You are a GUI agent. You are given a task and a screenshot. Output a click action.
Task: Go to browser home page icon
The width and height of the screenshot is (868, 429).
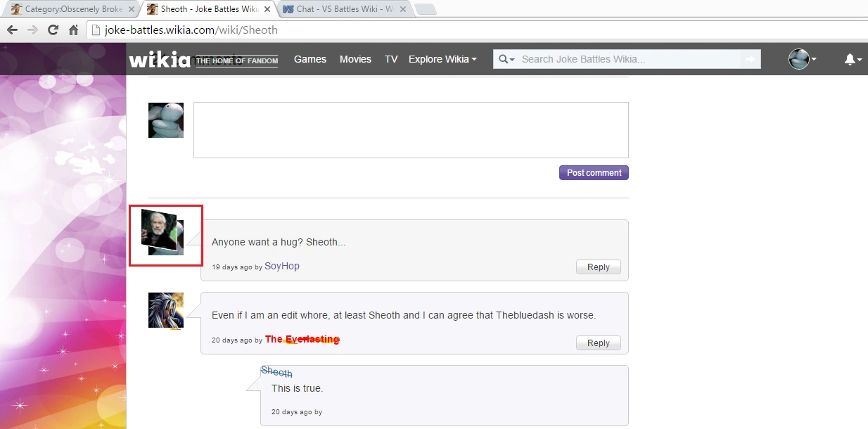click(x=73, y=30)
